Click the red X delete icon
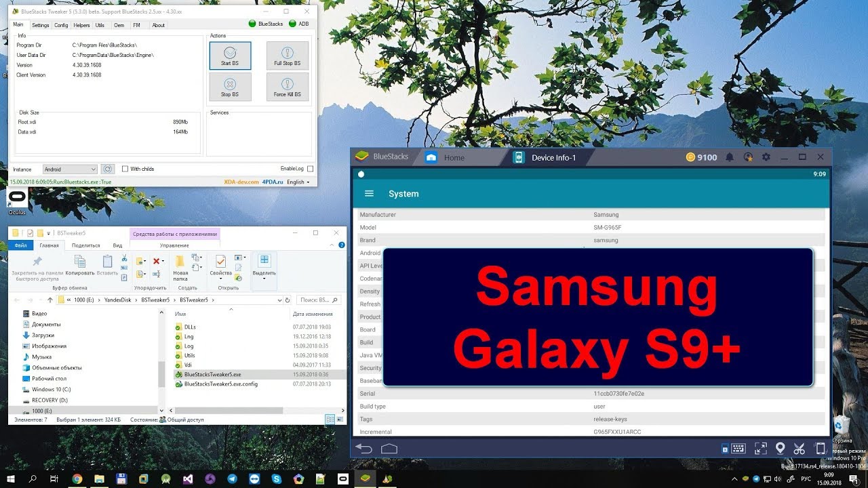The height and width of the screenshot is (488, 868). click(x=157, y=261)
